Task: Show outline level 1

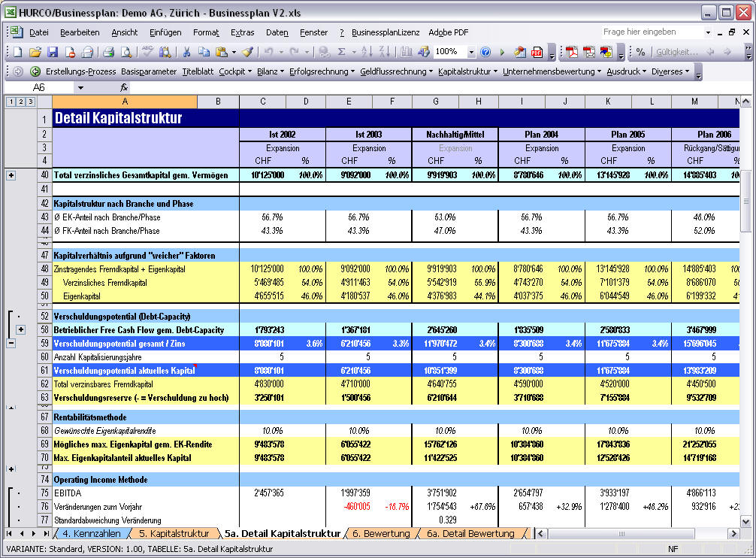Action: [11, 102]
